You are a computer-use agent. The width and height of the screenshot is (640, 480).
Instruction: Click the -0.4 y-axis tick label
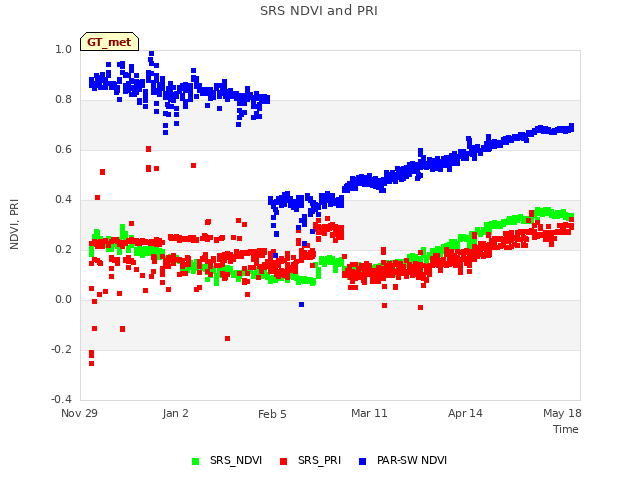point(61,399)
